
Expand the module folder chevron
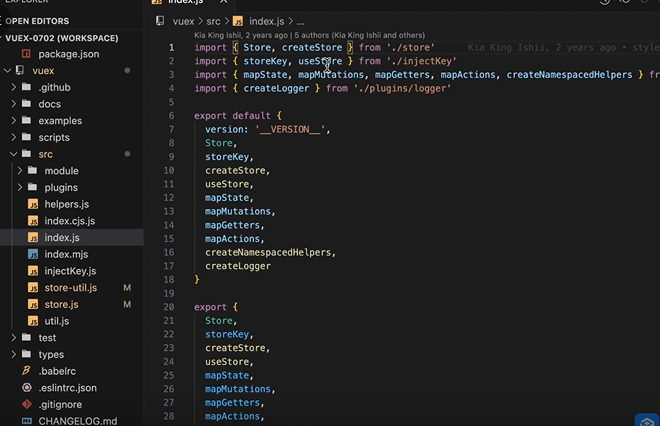pos(20,170)
